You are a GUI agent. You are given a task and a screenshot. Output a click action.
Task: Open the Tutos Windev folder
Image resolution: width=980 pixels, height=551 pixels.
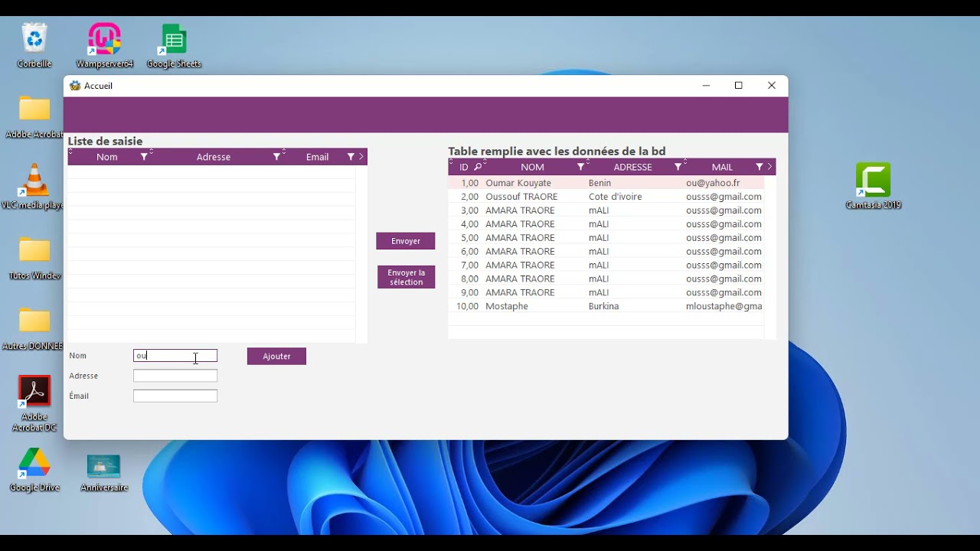point(34,258)
